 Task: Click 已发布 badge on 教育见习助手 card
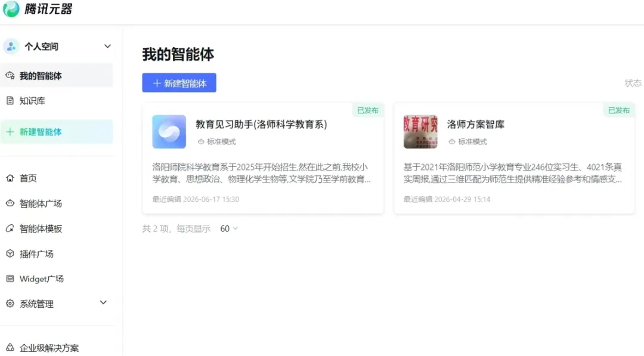(x=367, y=110)
